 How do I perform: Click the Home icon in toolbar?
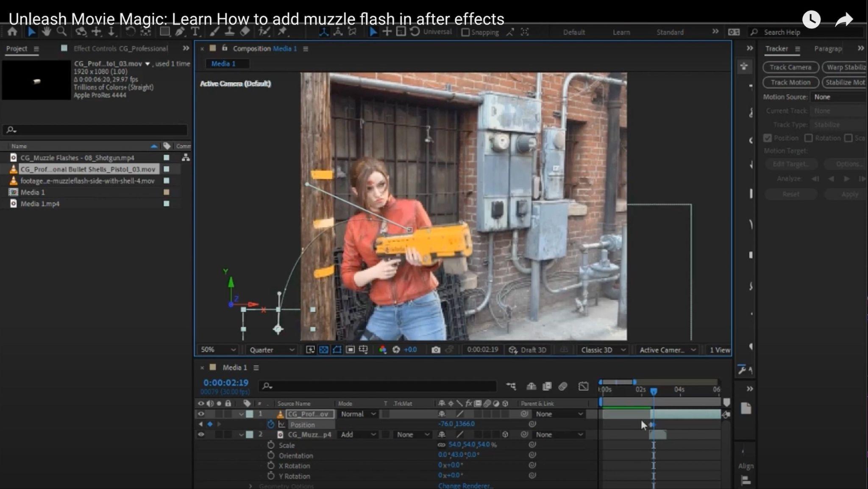12,32
